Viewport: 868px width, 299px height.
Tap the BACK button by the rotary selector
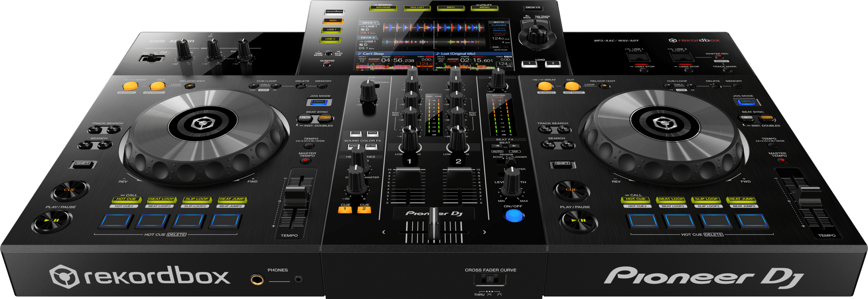[528, 24]
